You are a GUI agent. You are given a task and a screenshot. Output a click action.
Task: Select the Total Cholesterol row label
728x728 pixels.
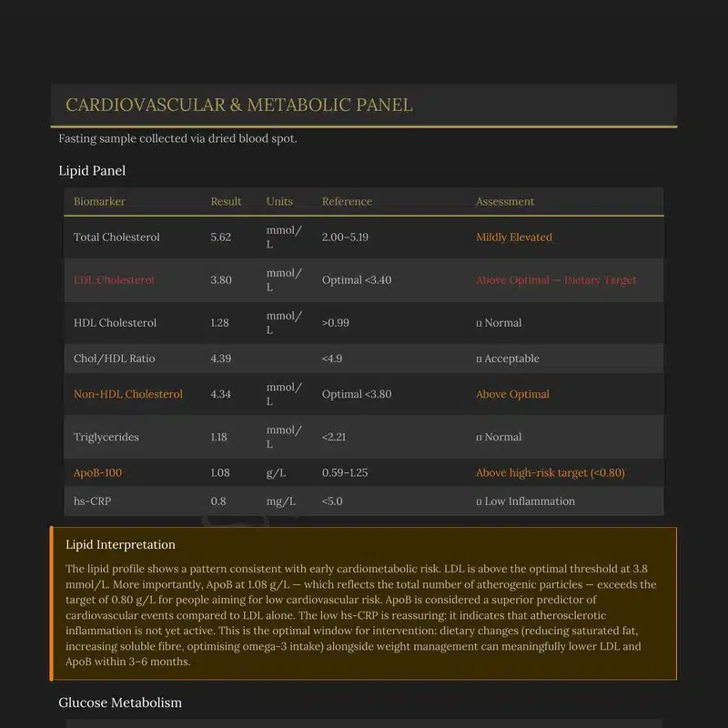116,237
